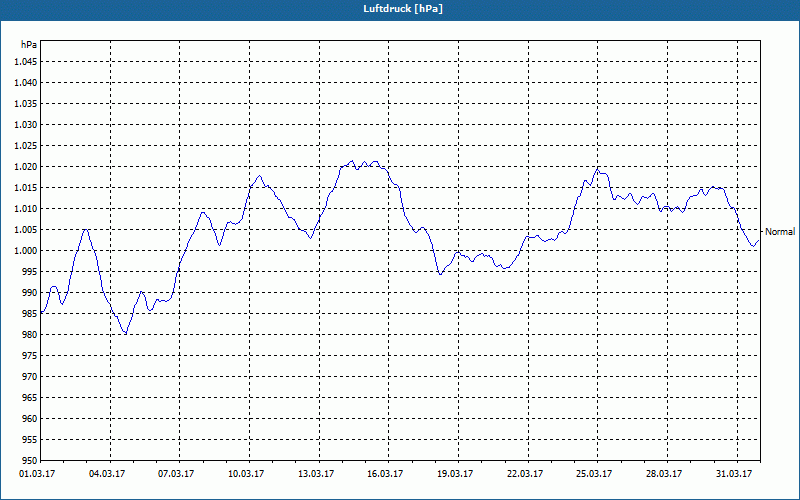This screenshot has width=800, height=500.
Task: Click the 07.03.17 date label
Action: click(x=176, y=474)
